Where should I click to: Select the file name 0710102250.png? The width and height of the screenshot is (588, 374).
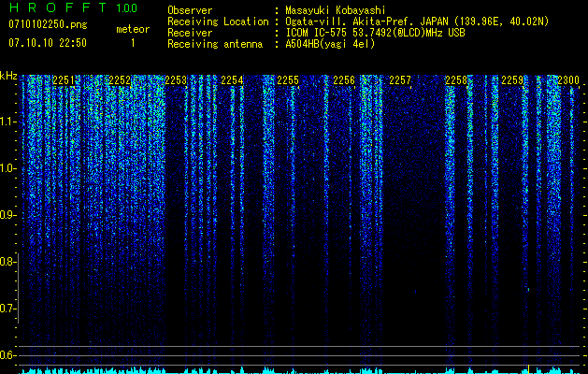pos(48,24)
